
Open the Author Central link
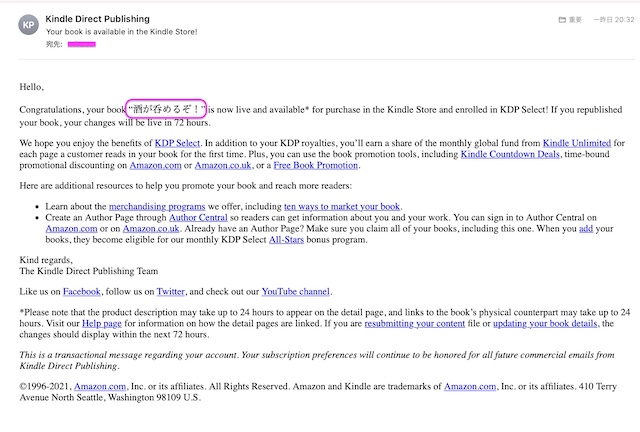198,217
